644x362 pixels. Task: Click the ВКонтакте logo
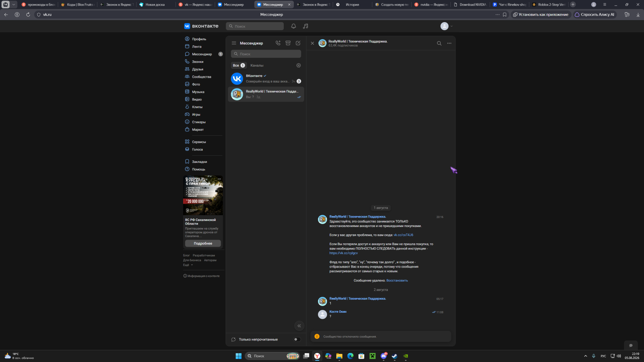pos(201,26)
